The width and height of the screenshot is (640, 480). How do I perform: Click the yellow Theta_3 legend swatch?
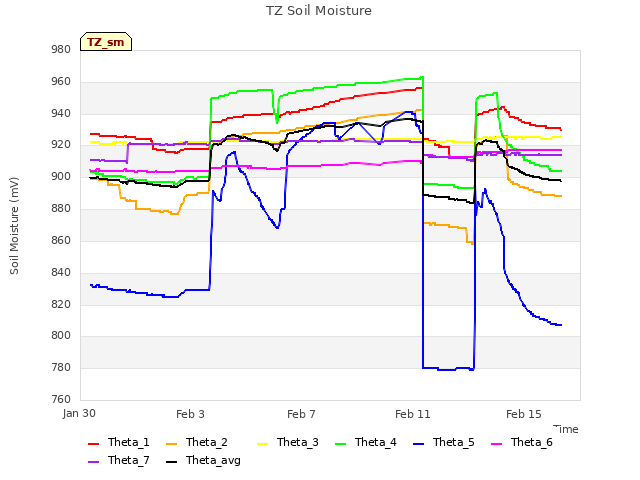262,443
